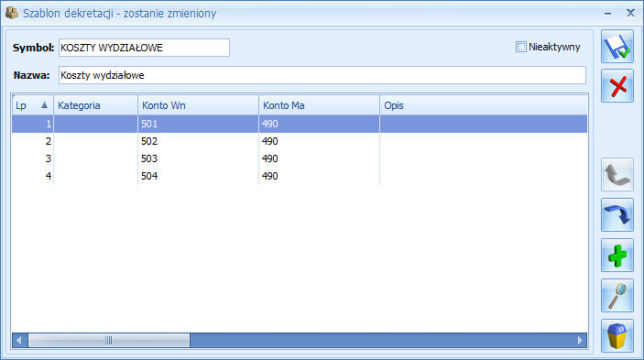The width and height of the screenshot is (644, 360).
Task: Click the Symbol input field
Action: point(144,48)
